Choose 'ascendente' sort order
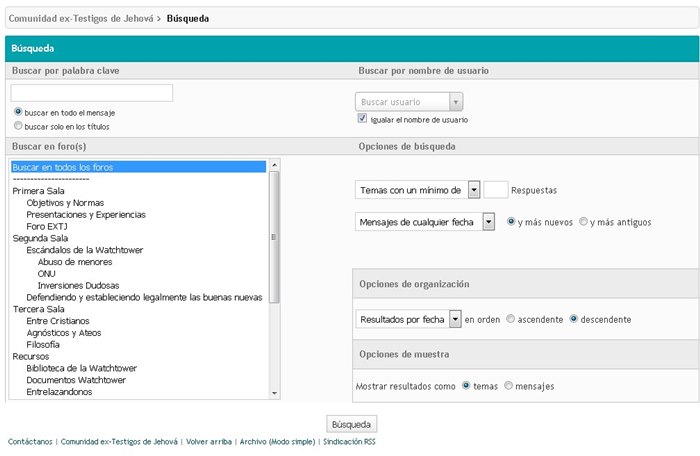This screenshot has height=456, width=700. coord(511,319)
